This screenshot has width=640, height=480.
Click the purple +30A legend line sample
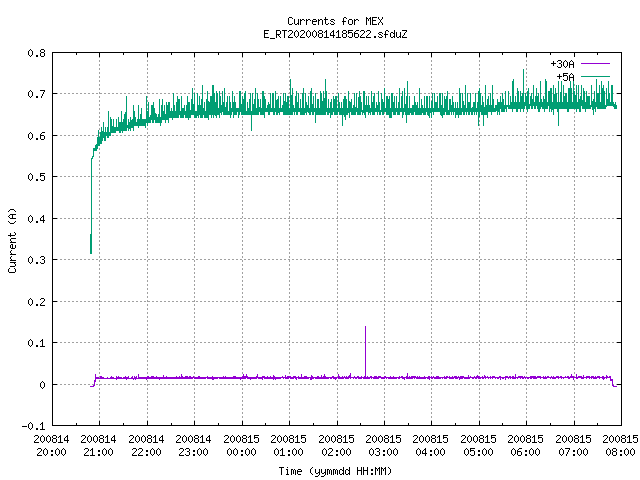coord(595,64)
